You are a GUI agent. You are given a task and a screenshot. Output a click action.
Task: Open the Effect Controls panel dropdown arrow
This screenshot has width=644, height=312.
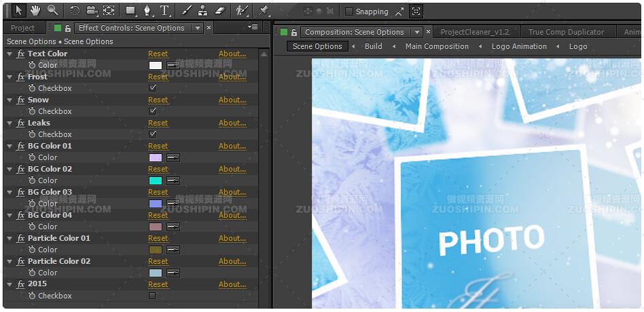point(198,28)
